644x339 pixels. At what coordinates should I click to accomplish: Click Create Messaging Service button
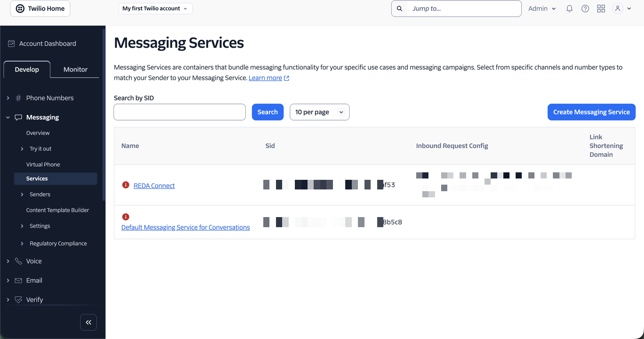click(591, 112)
